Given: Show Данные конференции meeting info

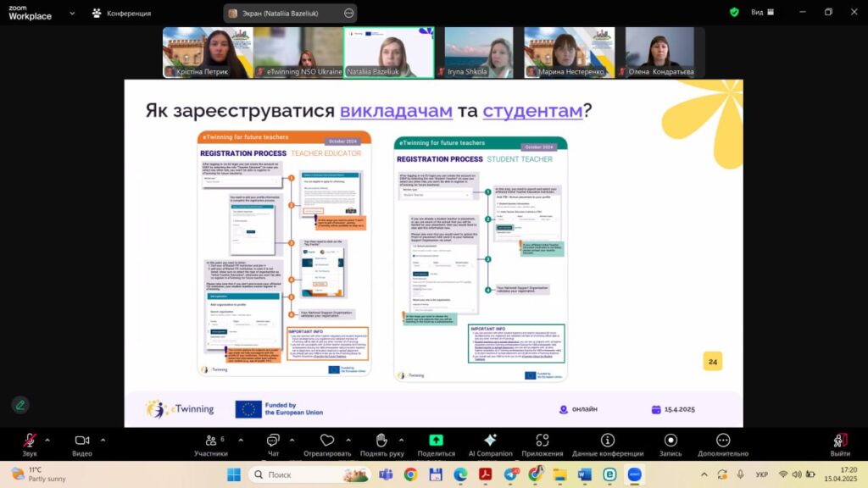Looking at the screenshot, I should pyautogui.click(x=607, y=441).
